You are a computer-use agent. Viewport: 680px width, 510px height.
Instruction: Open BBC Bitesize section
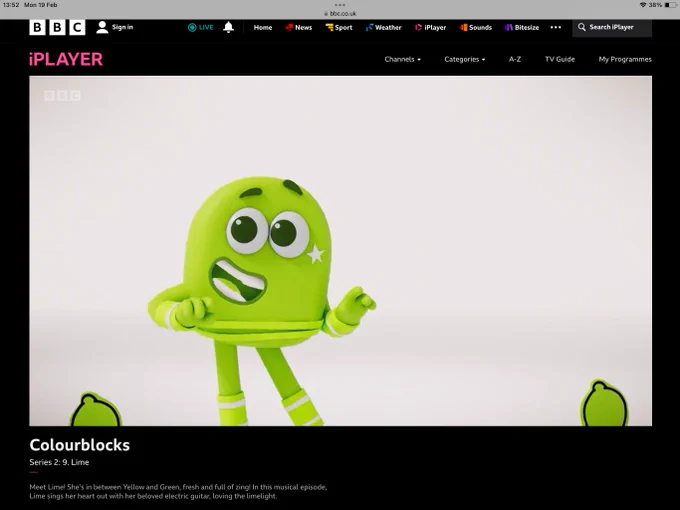coord(522,27)
